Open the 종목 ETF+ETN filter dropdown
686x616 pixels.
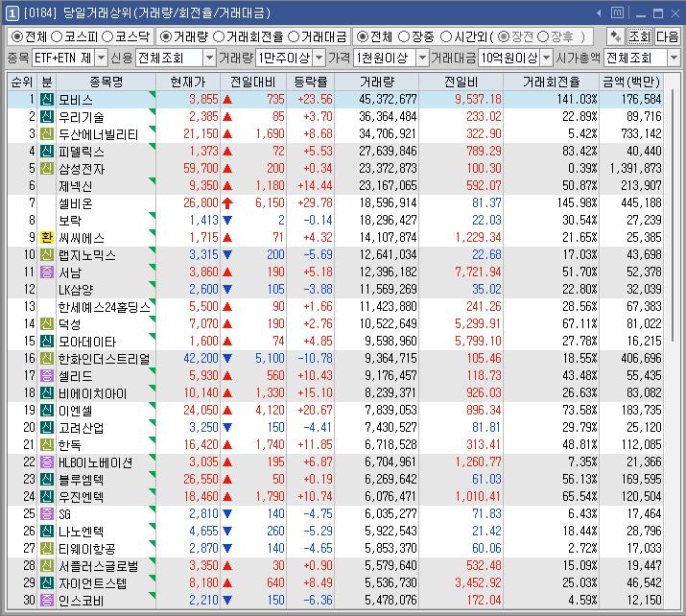[101, 58]
